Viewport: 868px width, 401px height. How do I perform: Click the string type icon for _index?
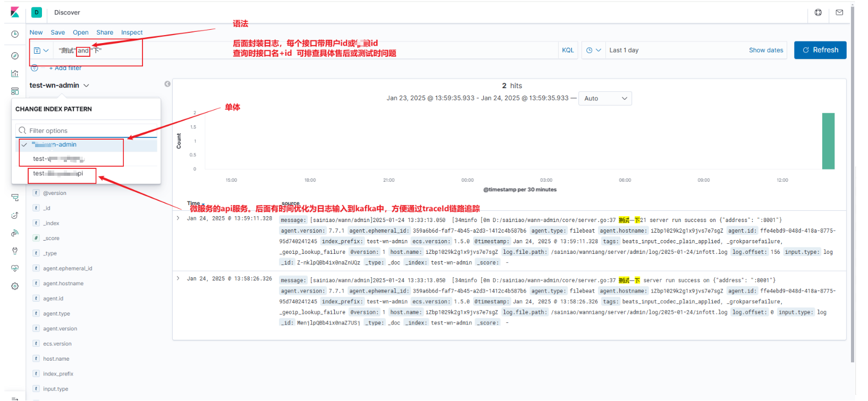pos(36,223)
